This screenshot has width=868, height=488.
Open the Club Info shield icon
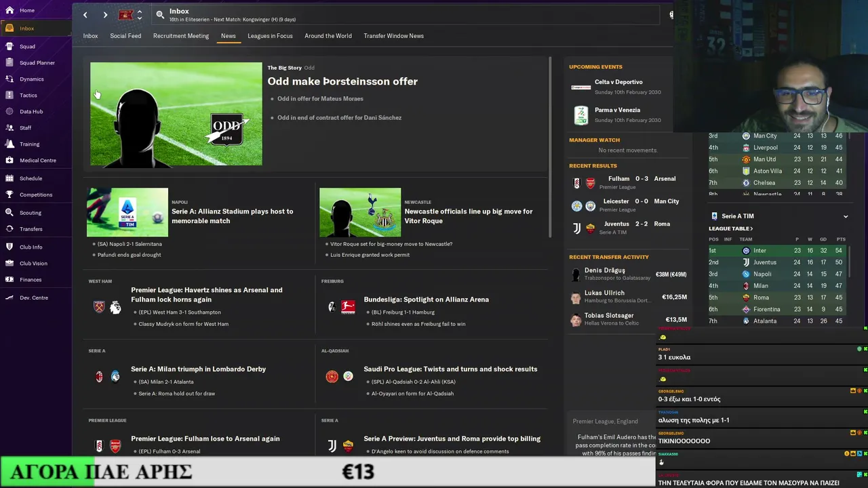[9, 247]
